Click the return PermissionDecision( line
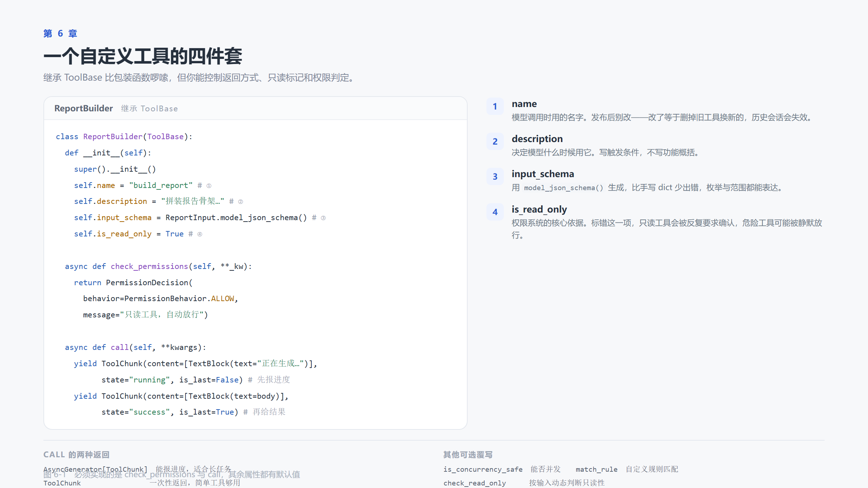This screenshot has height=488, width=868. [133, 283]
